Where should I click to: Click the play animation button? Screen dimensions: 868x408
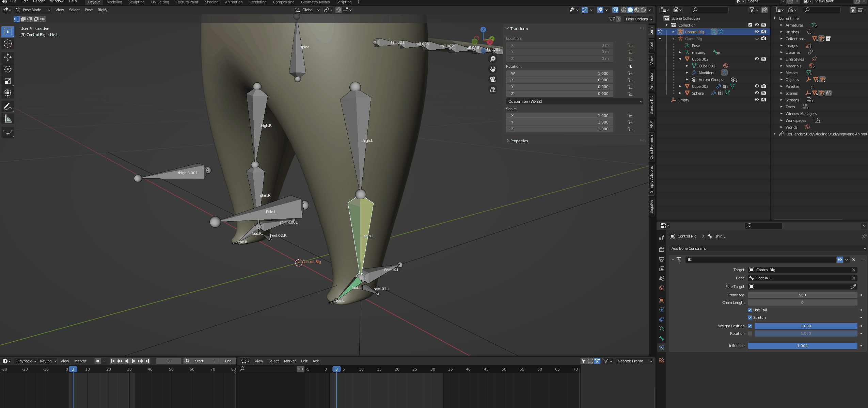click(x=133, y=361)
